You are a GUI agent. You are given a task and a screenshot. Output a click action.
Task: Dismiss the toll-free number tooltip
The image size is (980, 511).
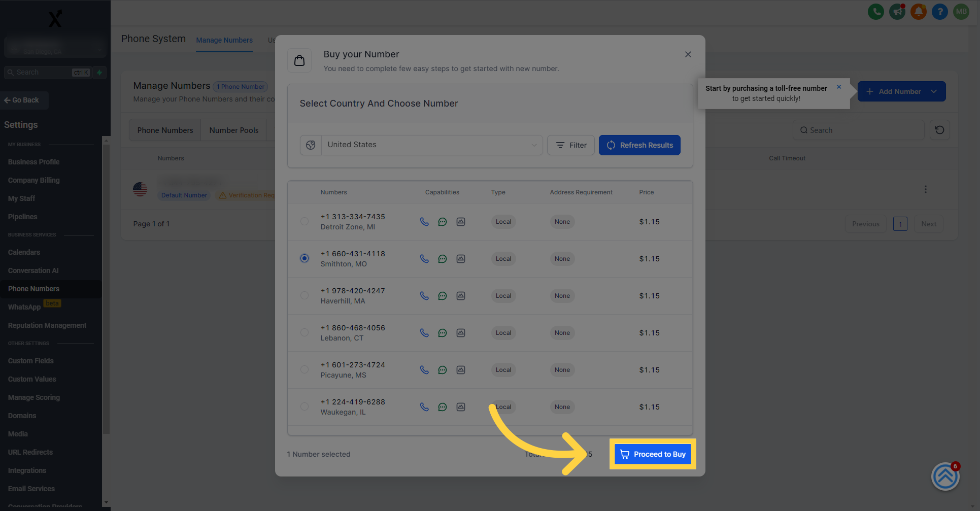coord(839,87)
